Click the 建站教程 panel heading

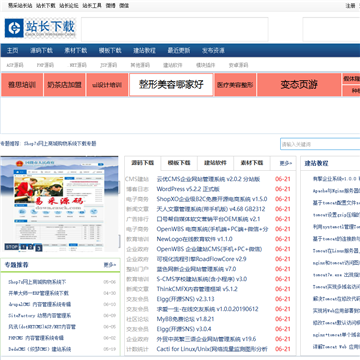click(x=316, y=163)
